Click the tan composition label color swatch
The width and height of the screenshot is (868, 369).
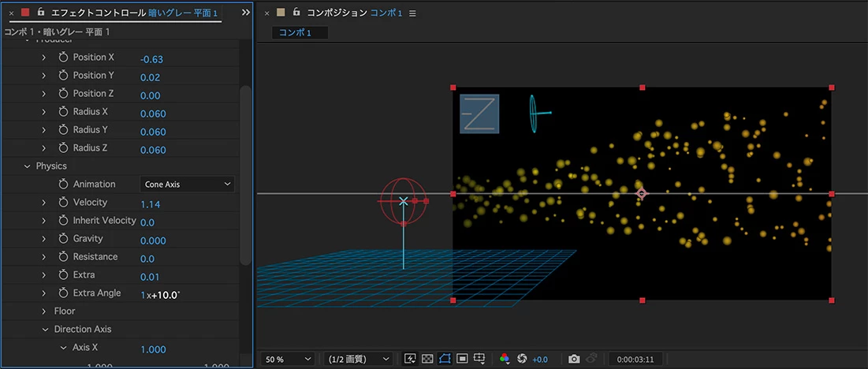tap(281, 12)
